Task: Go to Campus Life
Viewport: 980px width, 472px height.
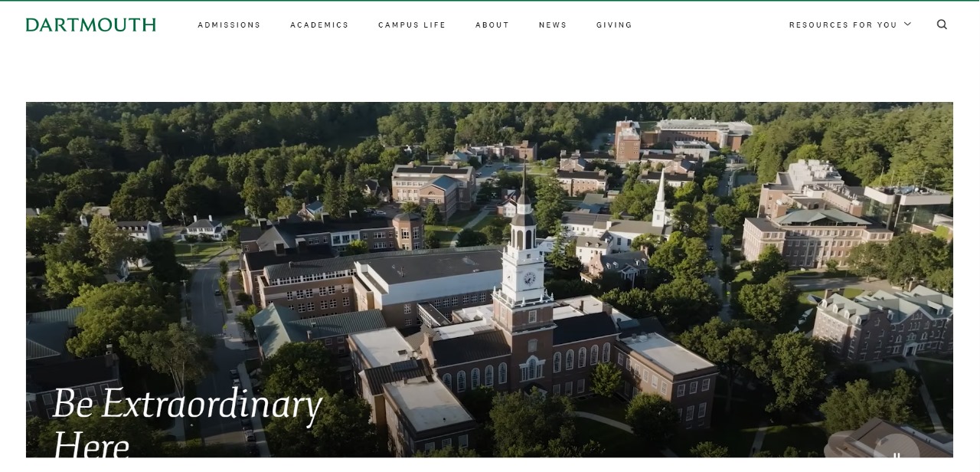Action: (412, 25)
